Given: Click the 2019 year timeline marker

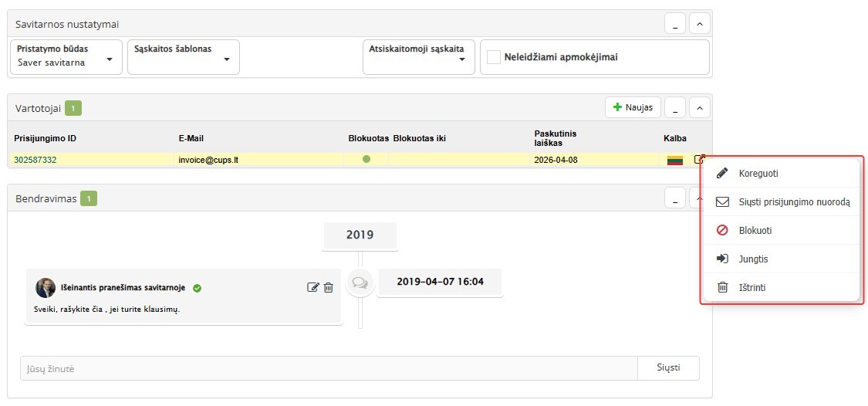Looking at the screenshot, I should click(x=360, y=235).
